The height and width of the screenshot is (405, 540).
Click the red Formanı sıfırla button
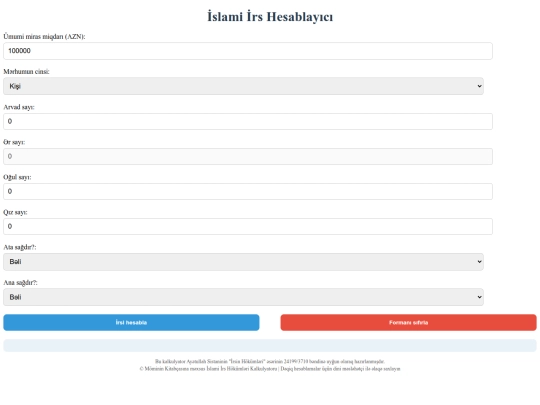click(x=408, y=323)
